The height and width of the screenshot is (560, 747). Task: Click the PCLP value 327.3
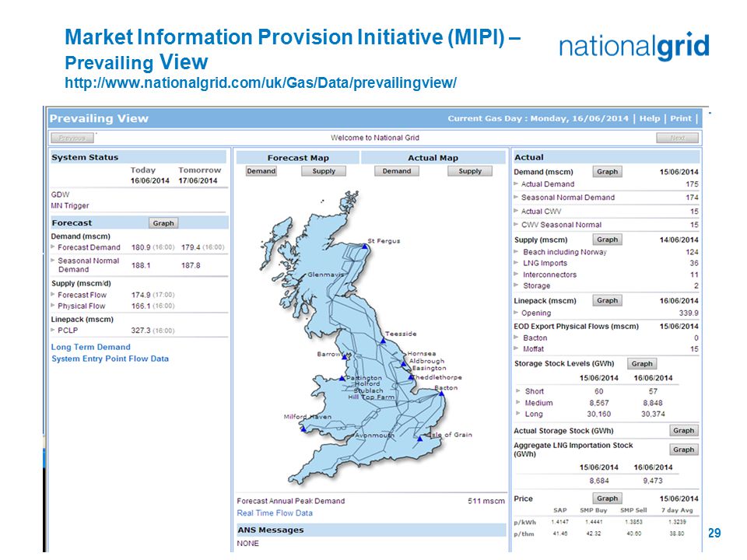(x=141, y=330)
